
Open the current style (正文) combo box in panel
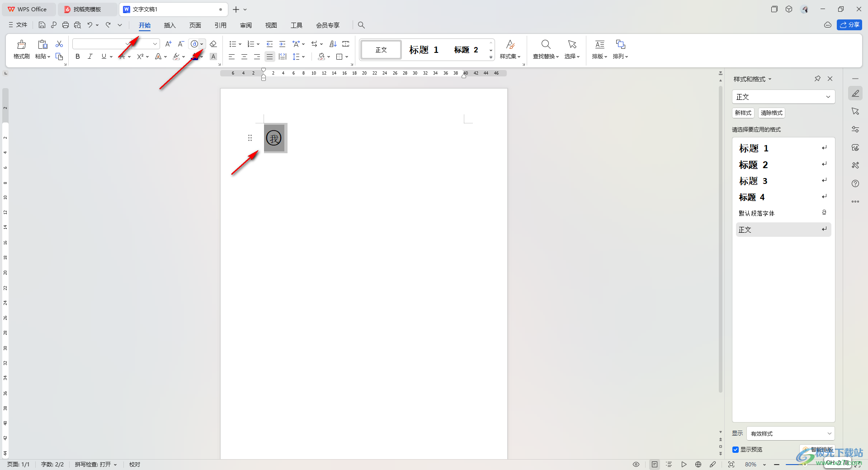[783, 97]
